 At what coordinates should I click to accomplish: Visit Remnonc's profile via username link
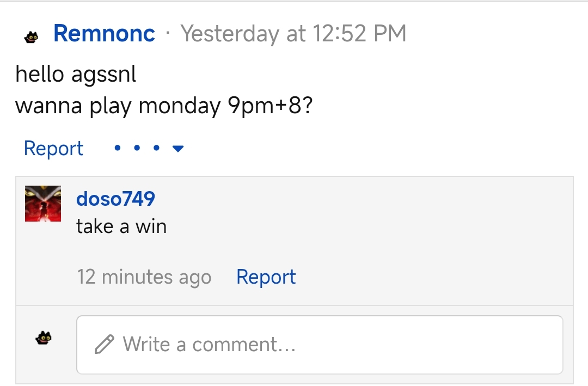pyautogui.click(x=104, y=33)
